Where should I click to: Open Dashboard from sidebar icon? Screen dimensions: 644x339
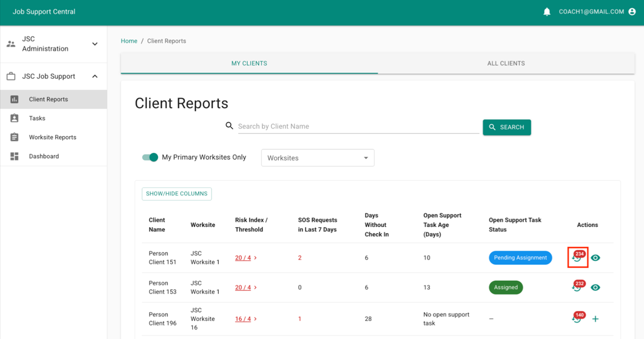(14, 156)
